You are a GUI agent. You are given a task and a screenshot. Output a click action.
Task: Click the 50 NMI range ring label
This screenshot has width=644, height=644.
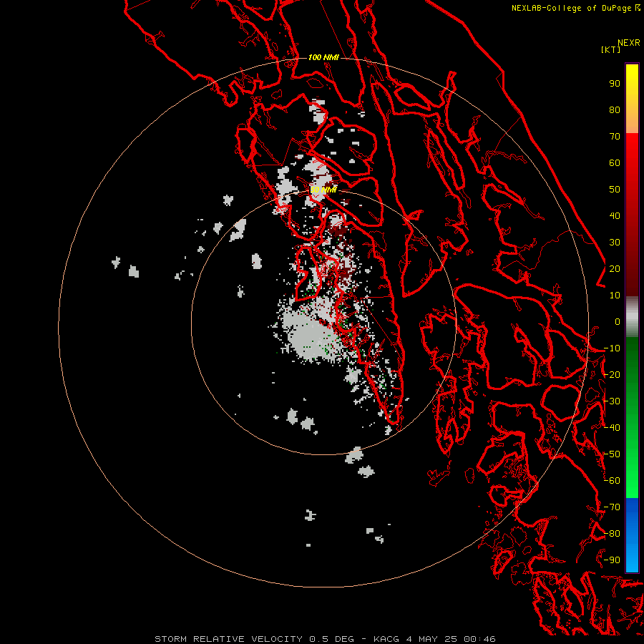(x=323, y=190)
